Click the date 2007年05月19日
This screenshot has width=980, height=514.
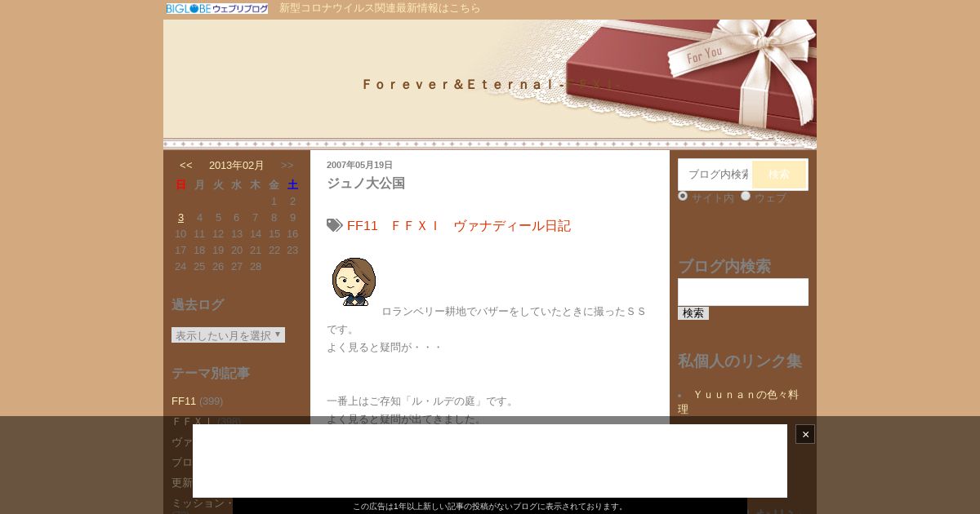click(x=359, y=165)
